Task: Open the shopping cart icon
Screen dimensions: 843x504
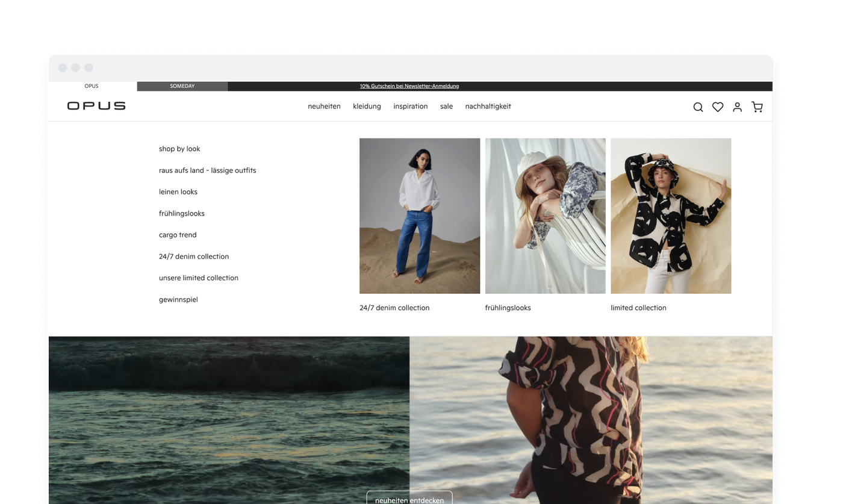Action: pos(757,107)
